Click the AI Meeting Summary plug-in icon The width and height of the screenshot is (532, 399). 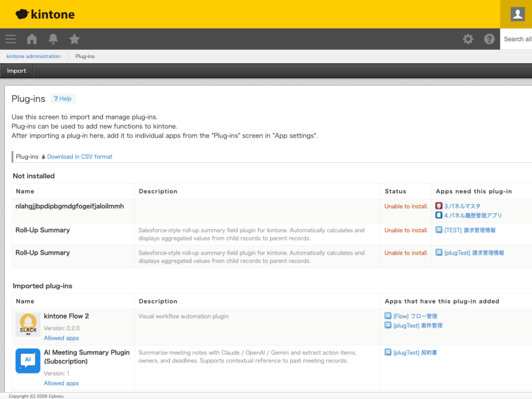(x=28, y=361)
